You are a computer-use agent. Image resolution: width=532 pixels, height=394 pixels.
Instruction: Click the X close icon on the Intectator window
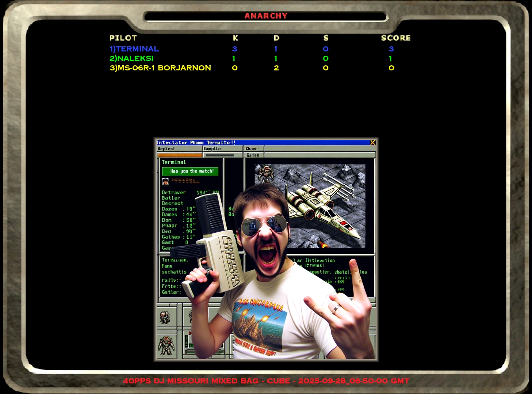372,143
